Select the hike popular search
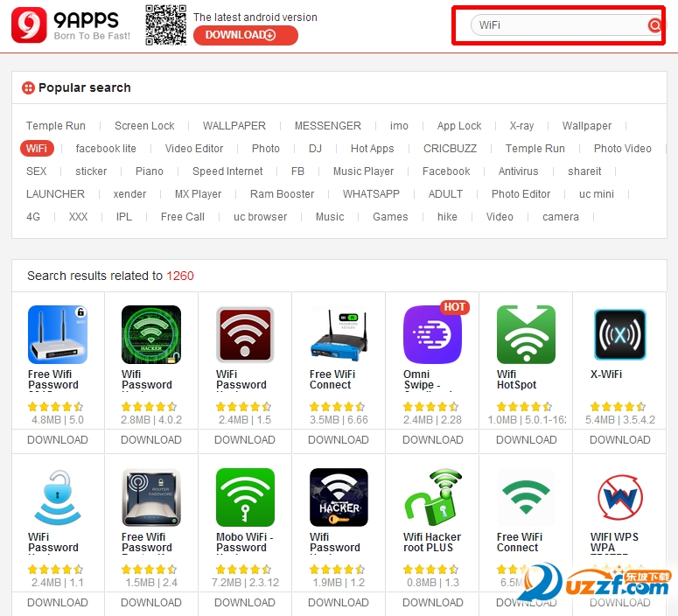 [x=447, y=217]
